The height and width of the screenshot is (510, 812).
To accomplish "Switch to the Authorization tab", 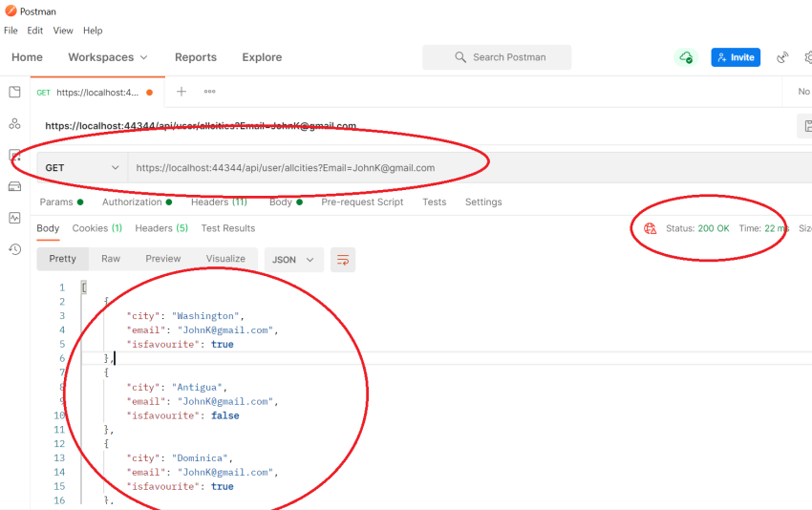I will click(x=137, y=202).
